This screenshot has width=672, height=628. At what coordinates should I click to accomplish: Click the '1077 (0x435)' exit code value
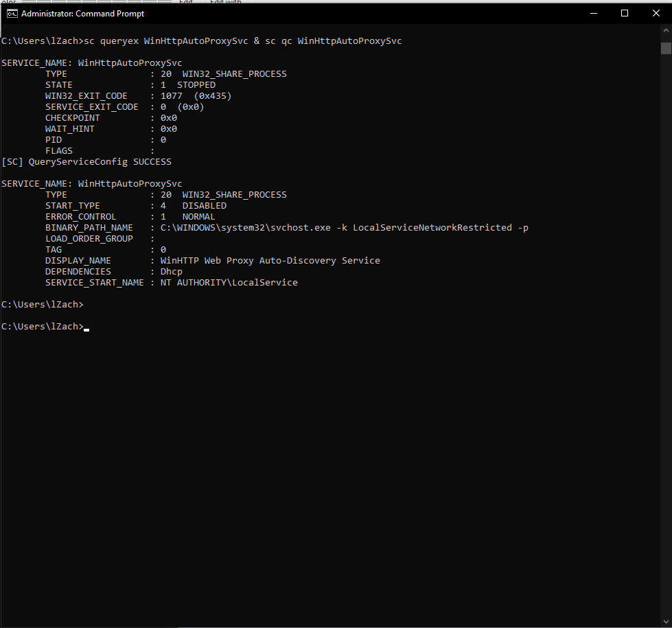click(x=196, y=96)
